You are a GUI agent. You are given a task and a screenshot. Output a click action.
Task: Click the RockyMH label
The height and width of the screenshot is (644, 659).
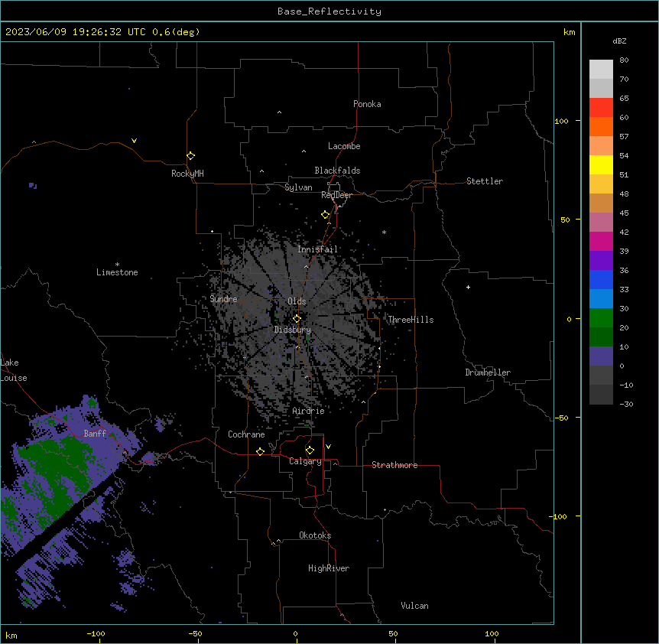coord(187,174)
